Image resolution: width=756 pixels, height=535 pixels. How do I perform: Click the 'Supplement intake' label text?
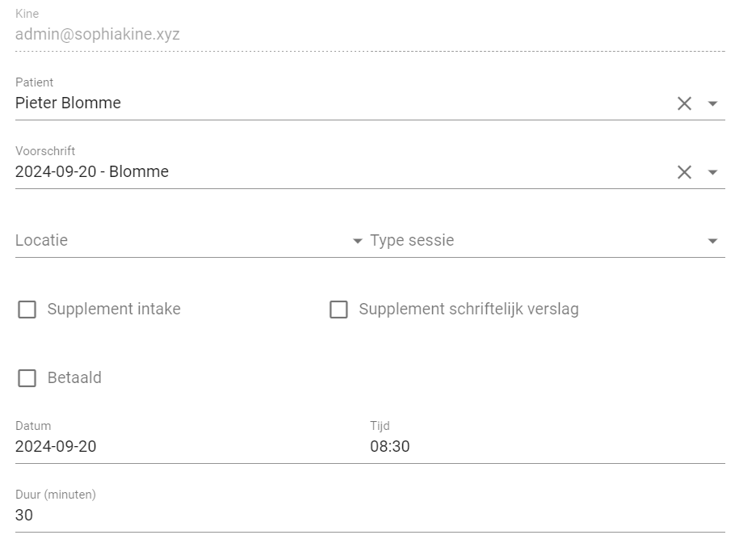[x=114, y=310]
